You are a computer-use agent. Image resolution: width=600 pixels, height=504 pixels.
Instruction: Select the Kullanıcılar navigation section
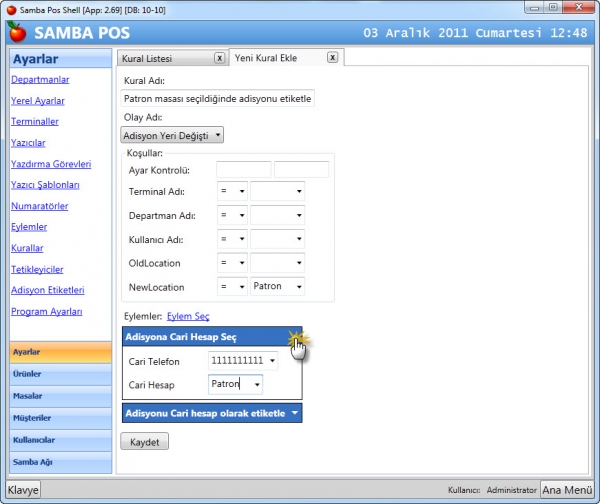61,440
